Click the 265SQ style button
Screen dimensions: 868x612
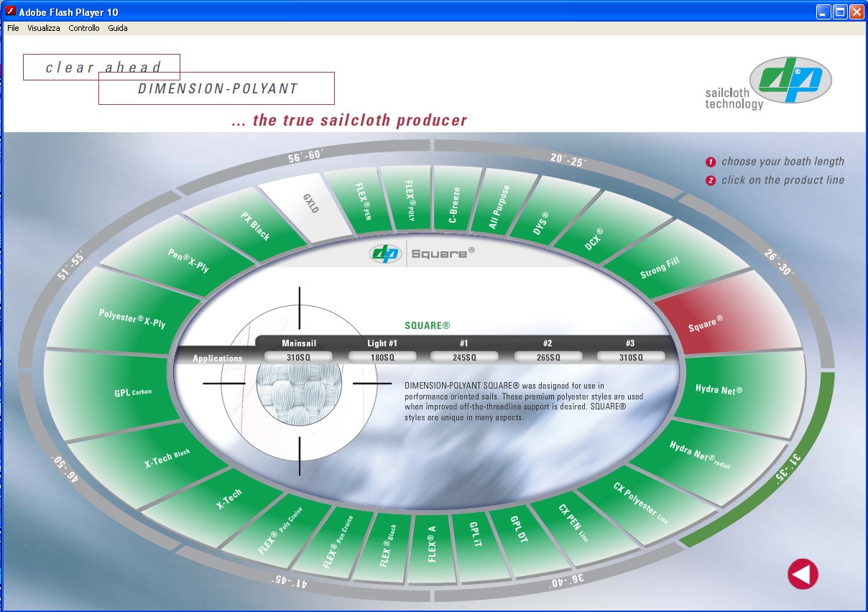click(x=548, y=357)
